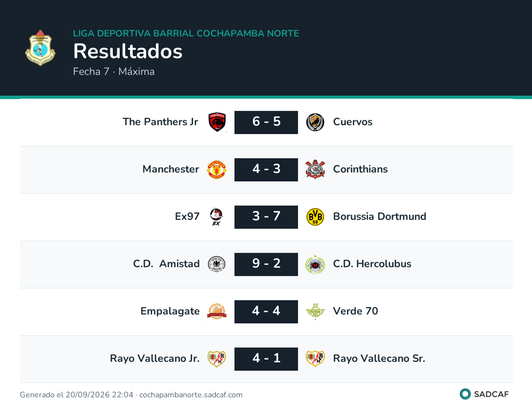Open the 4 - 4 draw score
Viewport: 532px width, 420px height.
266,312
